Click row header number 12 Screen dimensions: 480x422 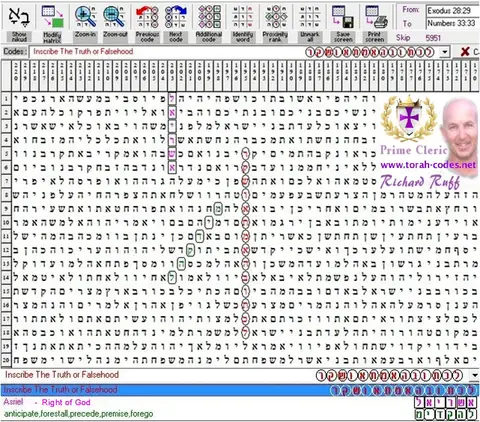[6, 250]
